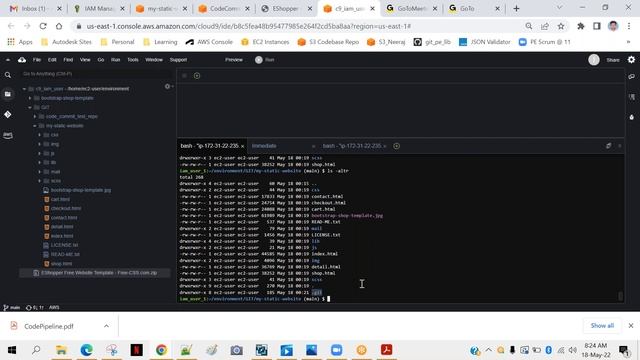Screen dimensions: 640x360
Task: Open the CodePipeline.pdf download options chevron
Action: (106, 326)
